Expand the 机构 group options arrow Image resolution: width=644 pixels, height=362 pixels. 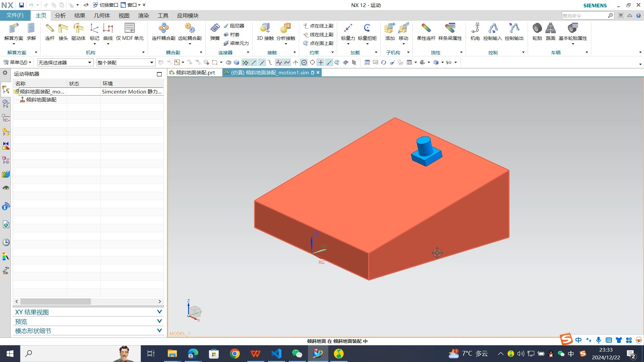click(143, 53)
